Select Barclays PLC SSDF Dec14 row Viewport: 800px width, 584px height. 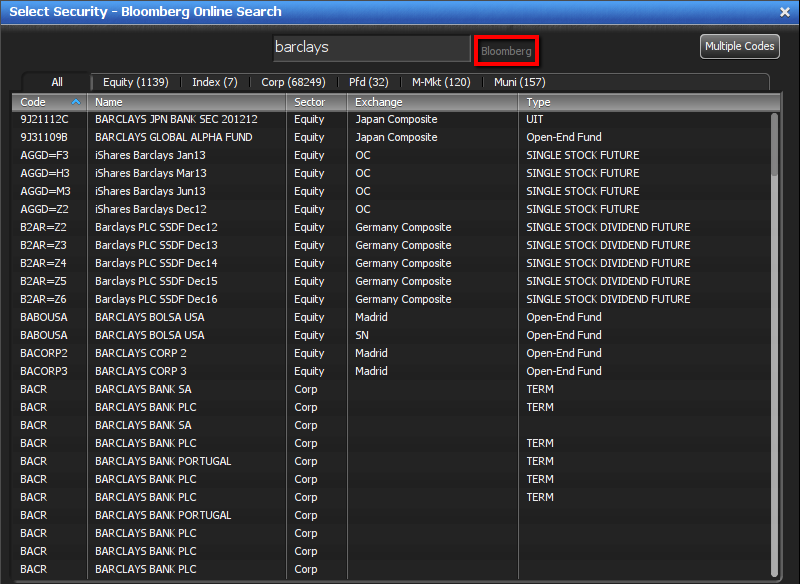coord(391,263)
